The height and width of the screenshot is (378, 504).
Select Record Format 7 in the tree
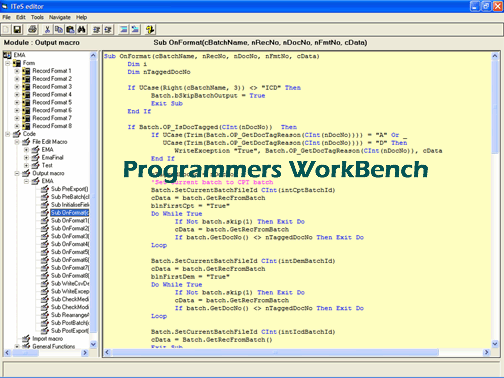click(x=52, y=118)
